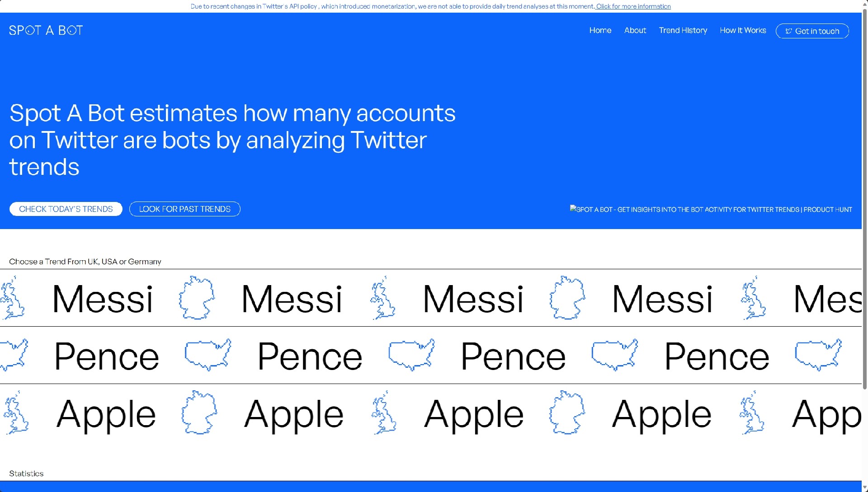Open the Trend History menu item
This screenshot has height=492, width=868.
click(x=683, y=30)
